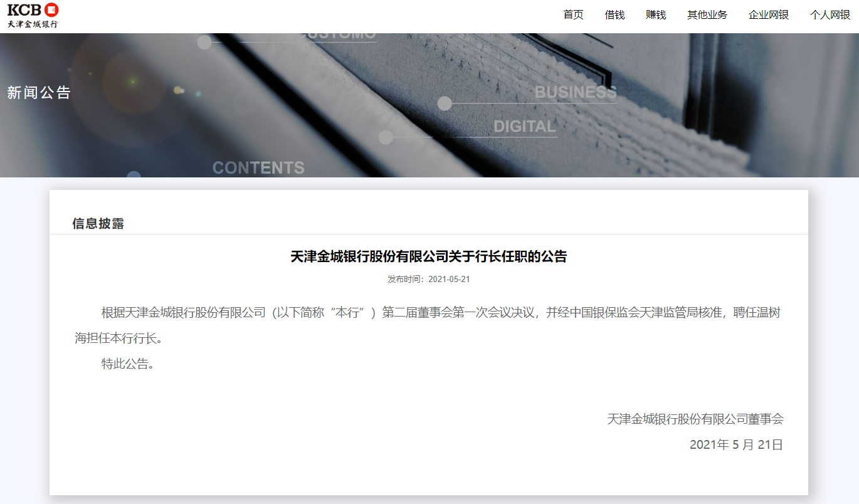Click the 特此公告 line of text
The image size is (859, 504).
[128, 364]
